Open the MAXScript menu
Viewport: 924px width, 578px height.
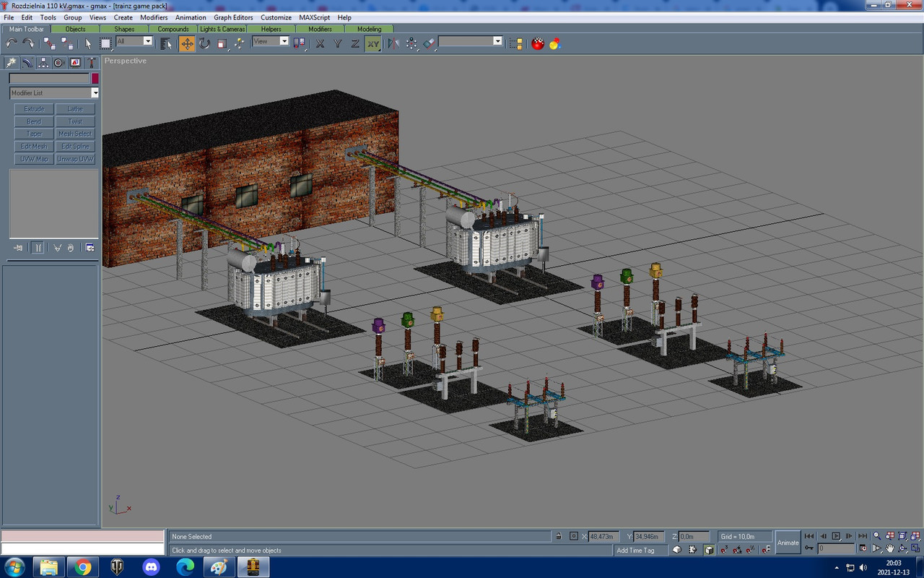tap(314, 17)
